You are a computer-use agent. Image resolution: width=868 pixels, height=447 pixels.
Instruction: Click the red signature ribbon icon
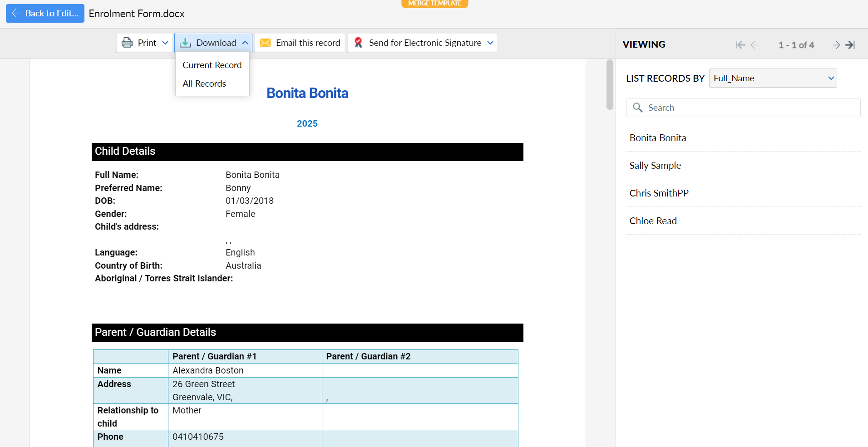(358, 43)
